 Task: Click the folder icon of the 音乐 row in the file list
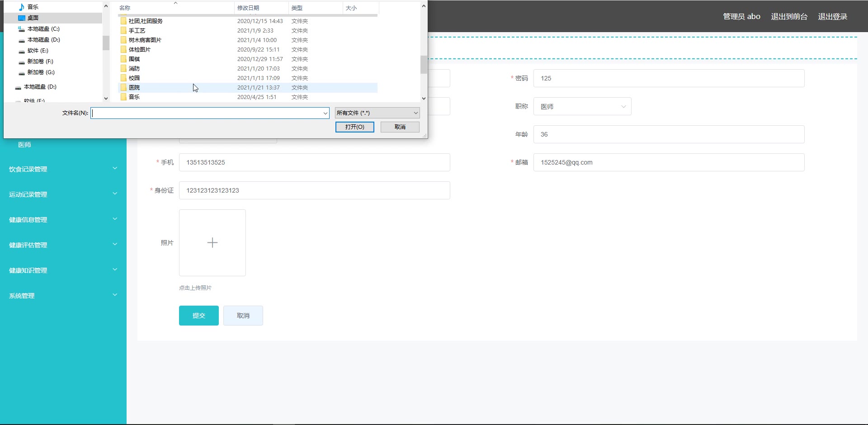[x=123, y=97]
